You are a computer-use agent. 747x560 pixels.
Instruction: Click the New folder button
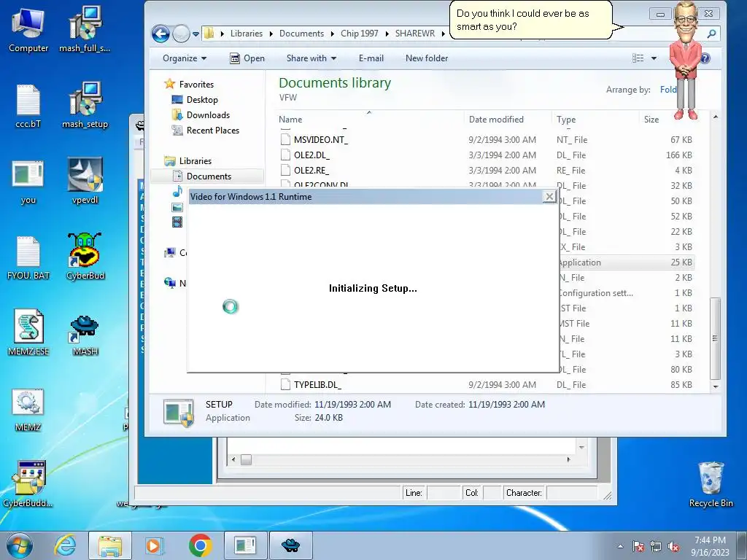pyautogui.click(x=426, y=58)
